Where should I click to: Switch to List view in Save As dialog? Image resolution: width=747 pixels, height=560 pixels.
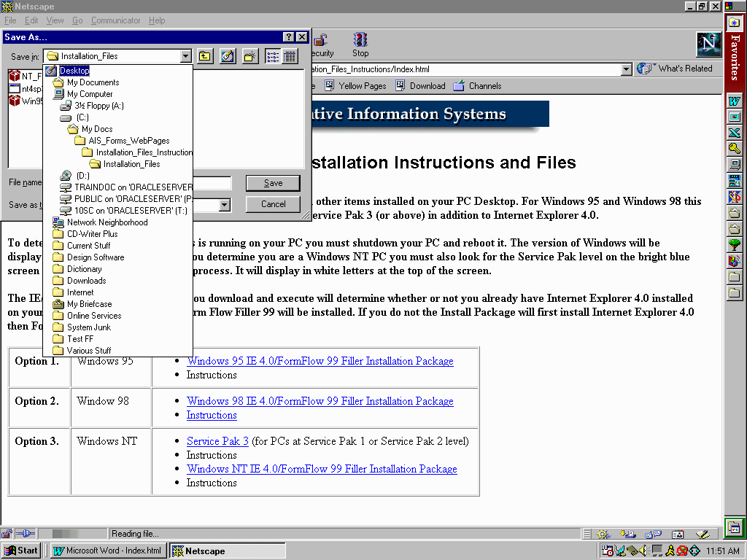[x=273, y=56]
